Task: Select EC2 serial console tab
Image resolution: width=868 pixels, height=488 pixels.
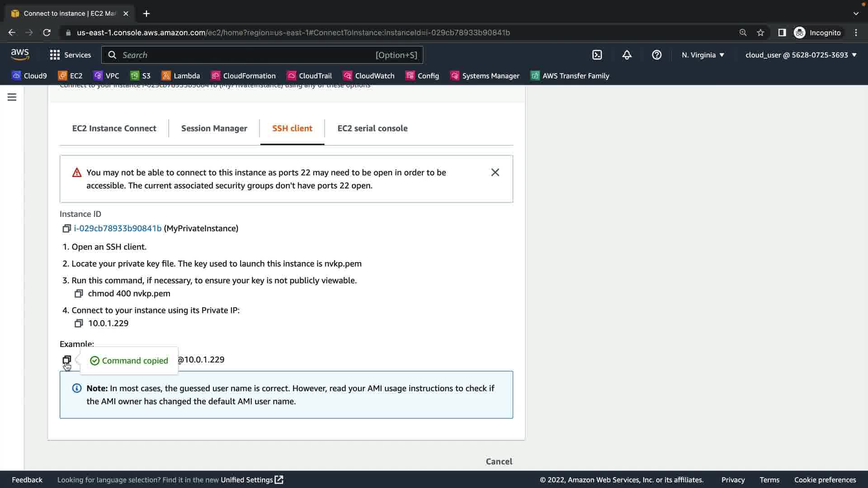Action: tap(372, 128)
